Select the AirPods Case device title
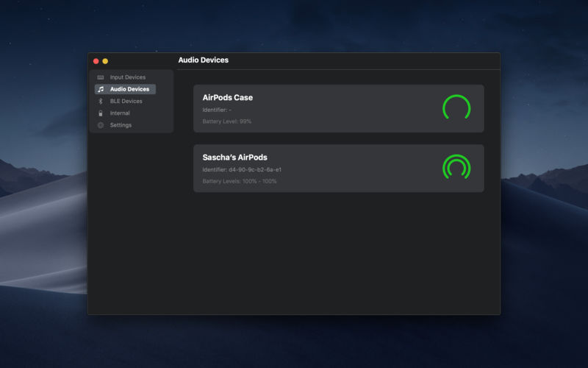Image resolution: width=588 pixels, height=368 pixels. click(228, 98)
